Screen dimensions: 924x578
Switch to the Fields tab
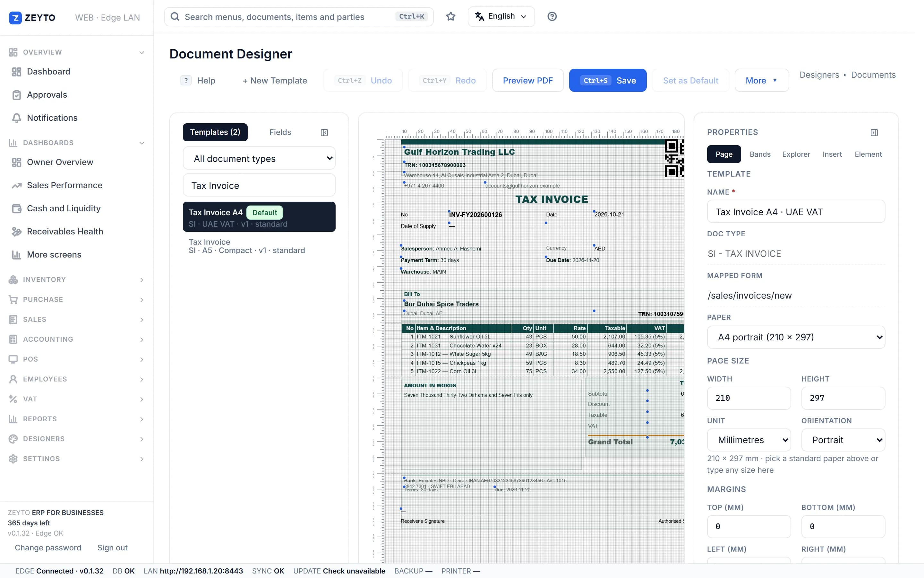coord(280,132)
